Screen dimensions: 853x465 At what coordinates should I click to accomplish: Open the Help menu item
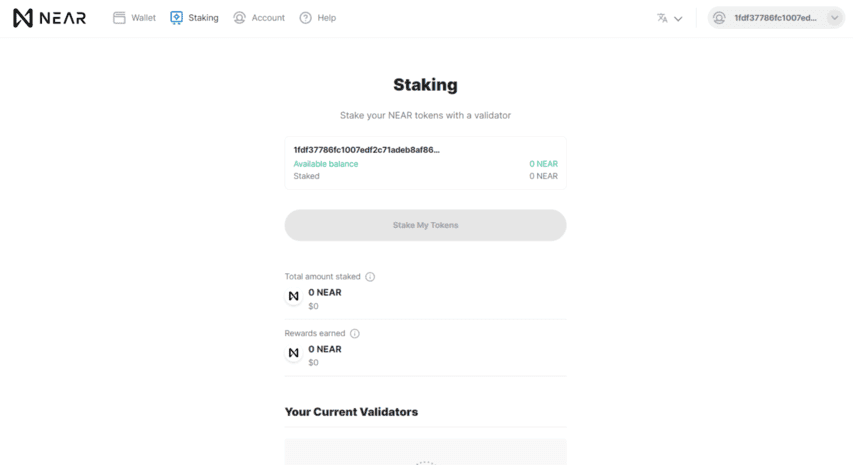(318, 18)
